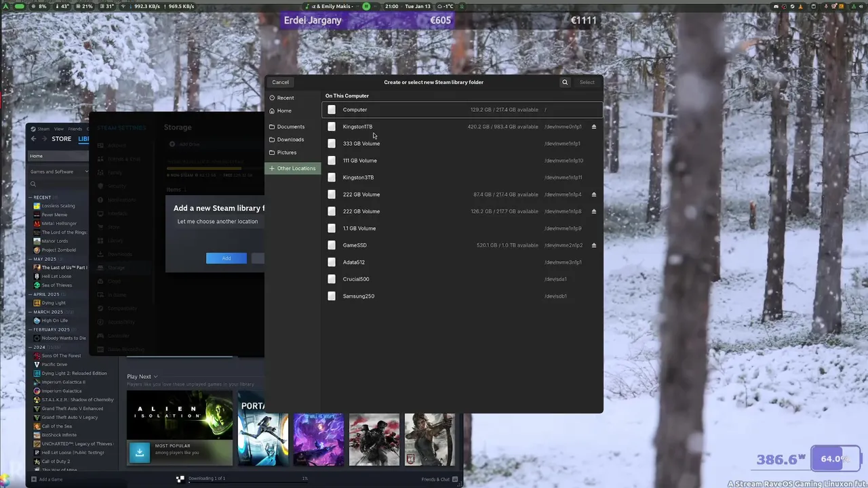Open the Games and Software filter dropdown
Image resolution: width=868 pixels, height=488 pixels.
point(58,171)
